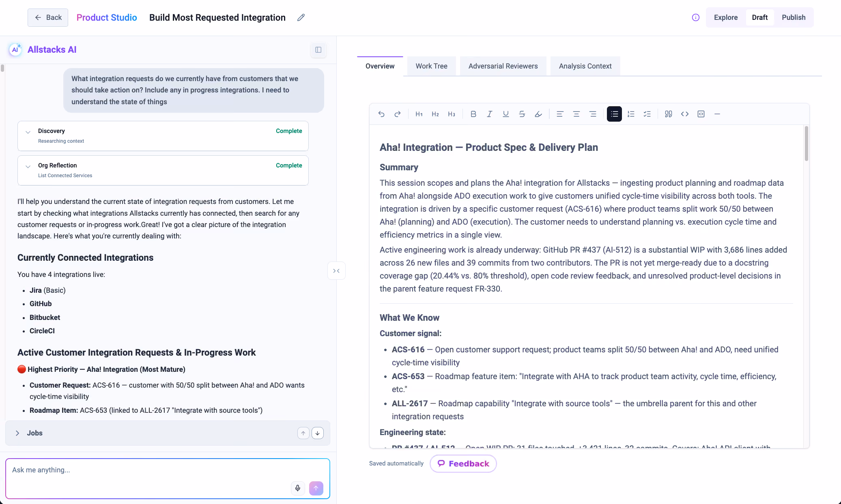Go back with the Back button
This screenshot has height=504, width=841.
pos(48,17)
